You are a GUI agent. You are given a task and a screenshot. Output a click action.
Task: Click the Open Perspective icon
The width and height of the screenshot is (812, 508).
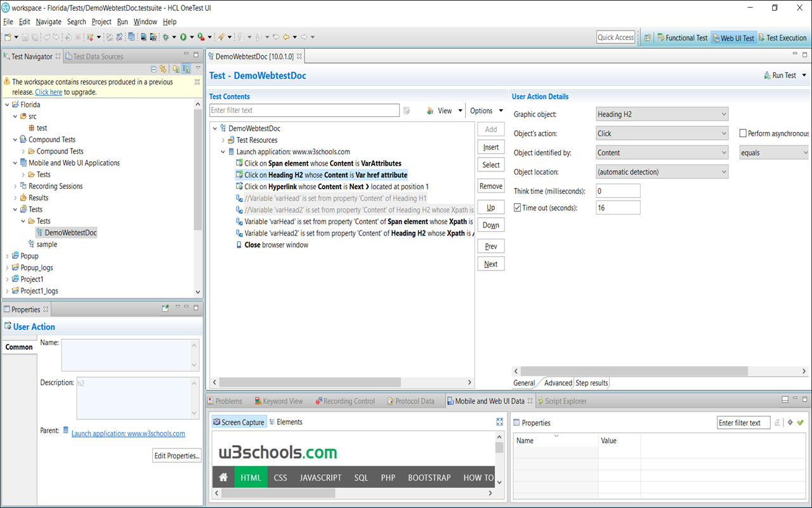(647, 37)
